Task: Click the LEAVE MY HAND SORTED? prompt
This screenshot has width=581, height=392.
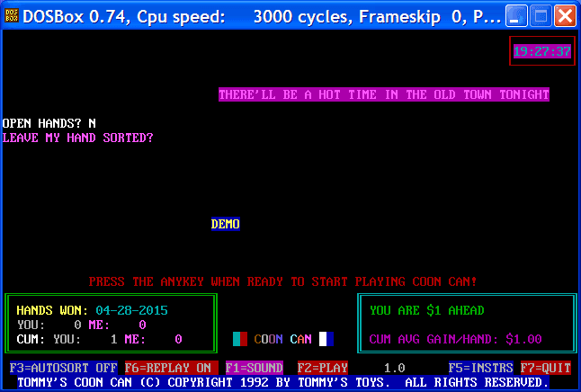Action: pos(78,138)
